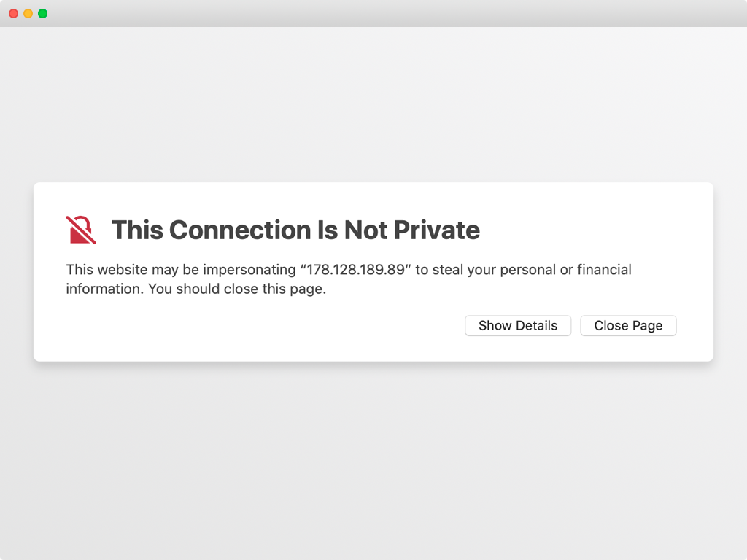Click the word "information" on the second line
The image size is (747, 560).
pyautogui.click(x=104, y=289)
